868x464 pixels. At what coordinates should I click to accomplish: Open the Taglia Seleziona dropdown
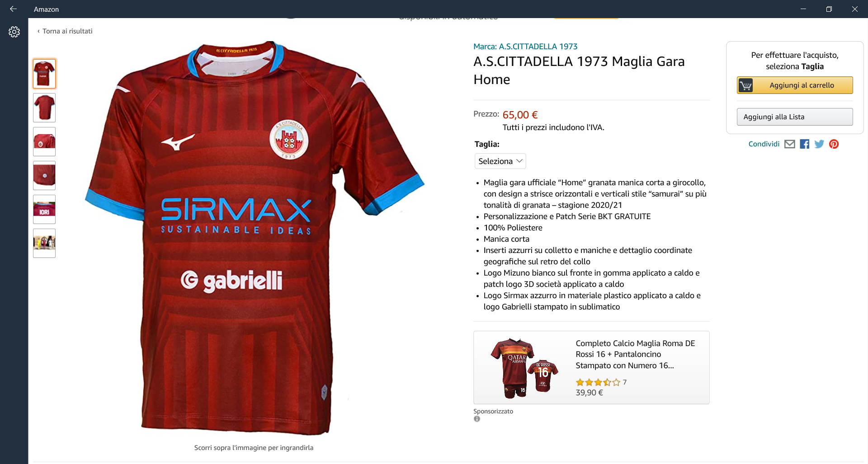pyautogui.click(x=500, y=161)
